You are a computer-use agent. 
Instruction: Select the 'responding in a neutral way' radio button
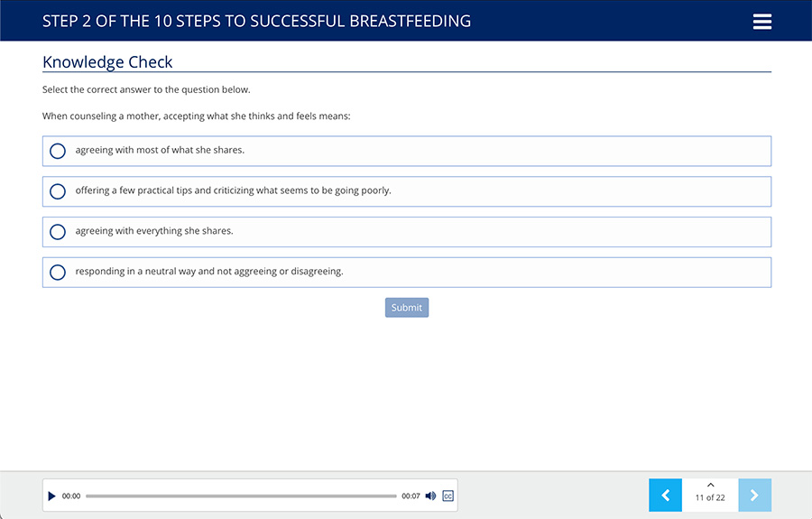click(x=58, y=273)
